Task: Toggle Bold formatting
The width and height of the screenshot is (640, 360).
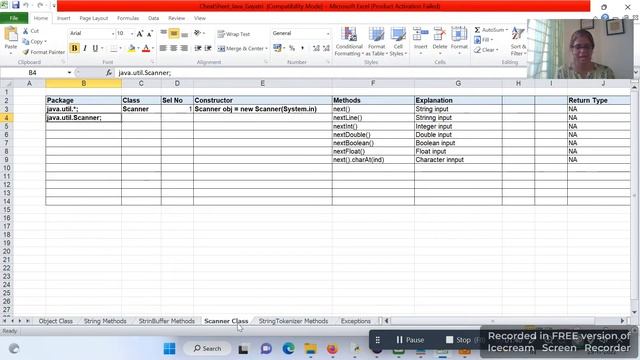Action: (74, 48)
